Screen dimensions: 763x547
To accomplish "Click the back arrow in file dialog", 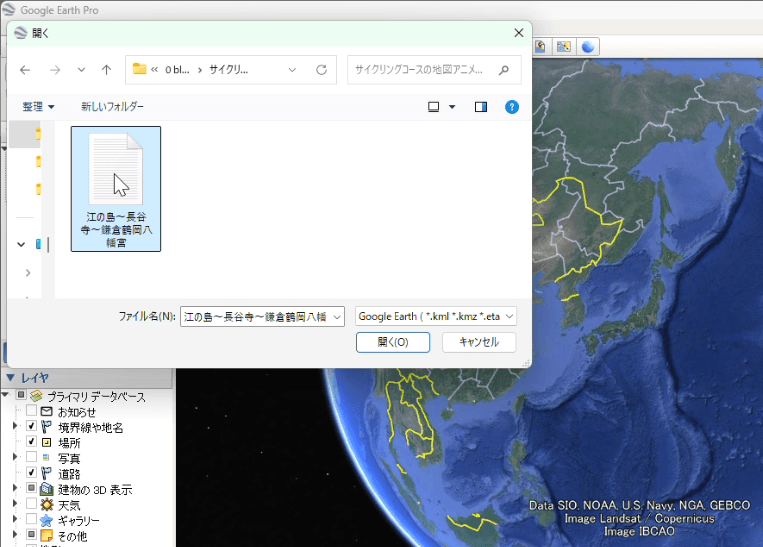I will (25, 70).
